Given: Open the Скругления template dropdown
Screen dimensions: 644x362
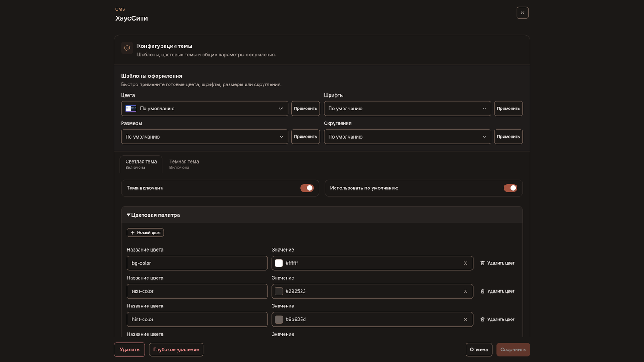Looking at the screenshot, I should coord(407,137).
